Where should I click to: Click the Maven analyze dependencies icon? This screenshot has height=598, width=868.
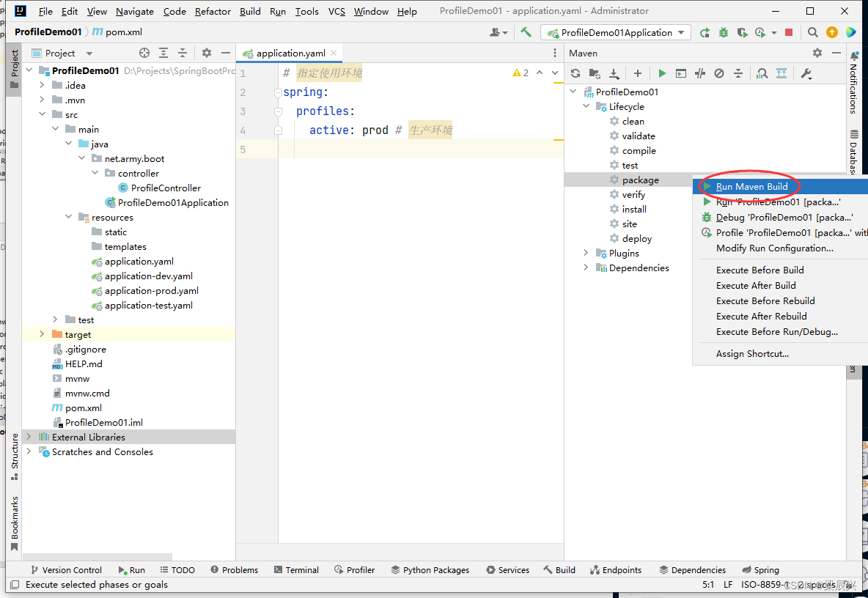point(762,73)
